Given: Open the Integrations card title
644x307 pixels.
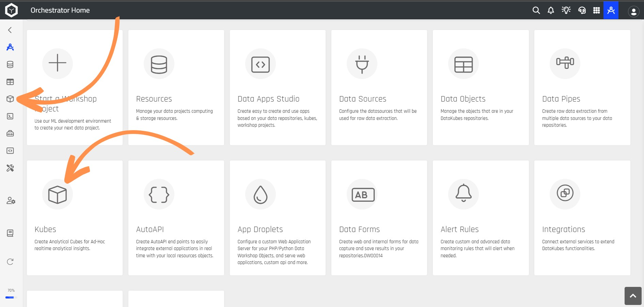Looking at the screenshot, I should point(563,229).
